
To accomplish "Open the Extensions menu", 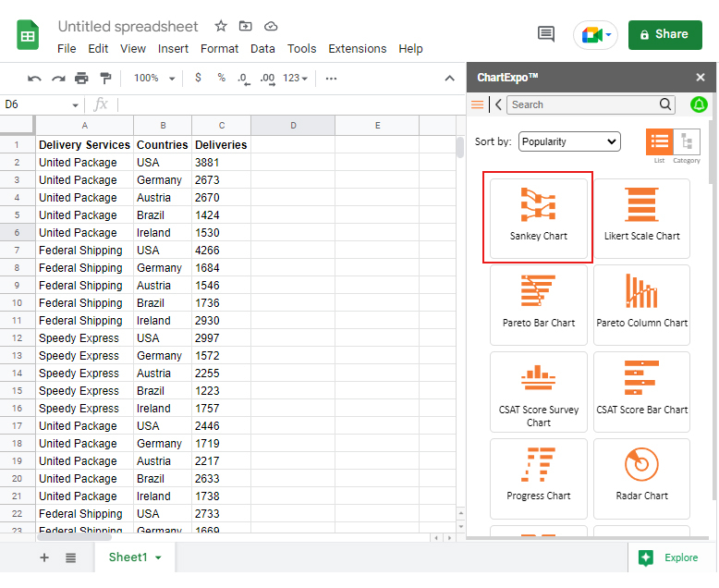I will tap(358, 49).
